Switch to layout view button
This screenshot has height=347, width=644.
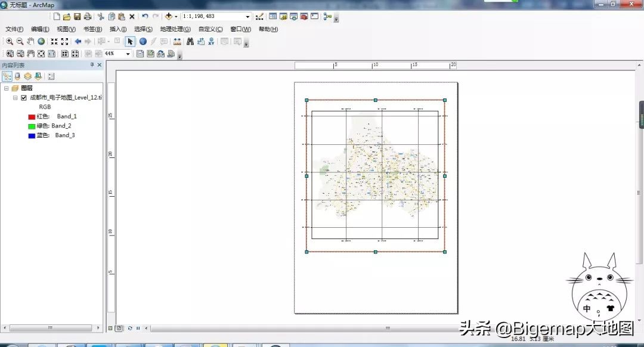pos(119,328)
